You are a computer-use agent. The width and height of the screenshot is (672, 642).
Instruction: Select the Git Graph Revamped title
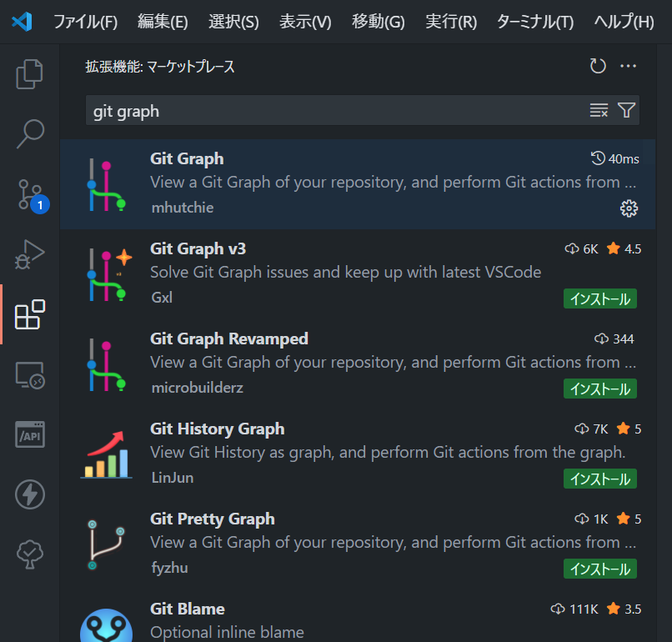coord(228,339)
